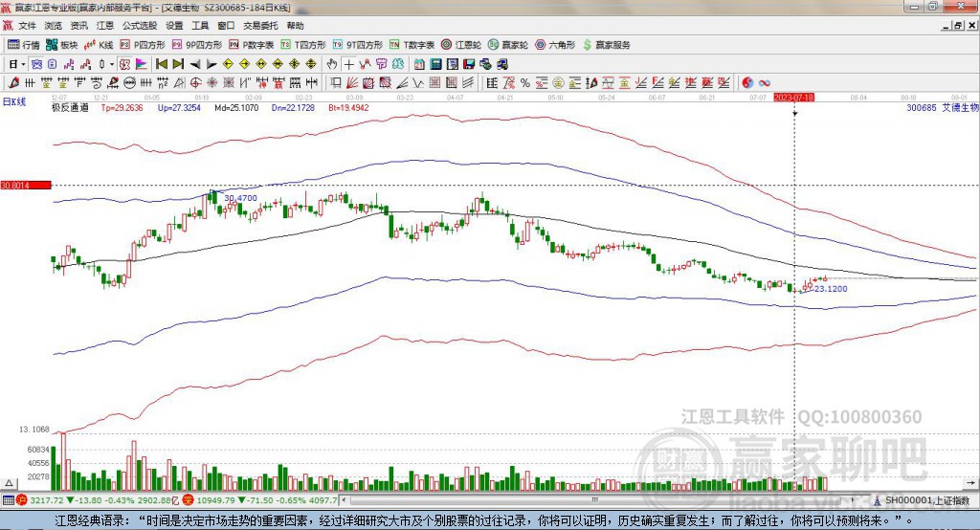The height and width of the screenshot is (530, 980).
Task: Open the 资讯 menu
Action: coord(78,26)
